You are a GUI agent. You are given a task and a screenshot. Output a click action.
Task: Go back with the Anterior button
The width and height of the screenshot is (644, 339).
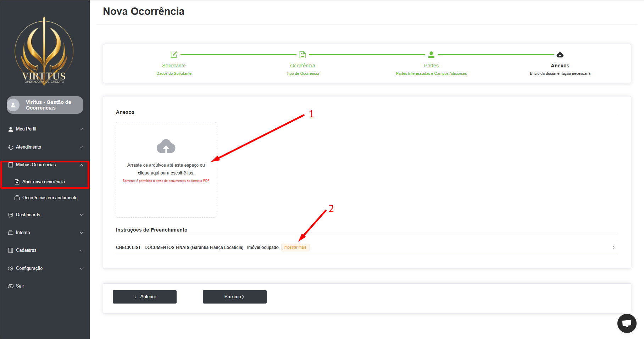tap(145, 297)
